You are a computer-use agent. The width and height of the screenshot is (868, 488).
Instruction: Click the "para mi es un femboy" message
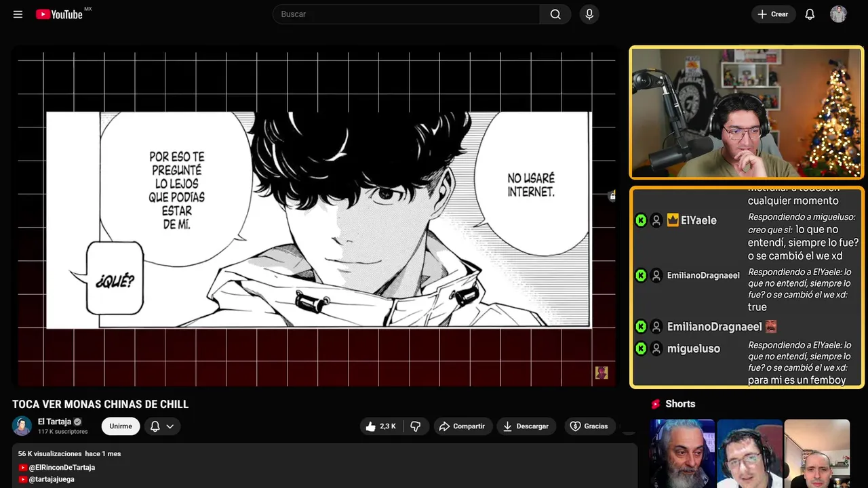[797, 380]
